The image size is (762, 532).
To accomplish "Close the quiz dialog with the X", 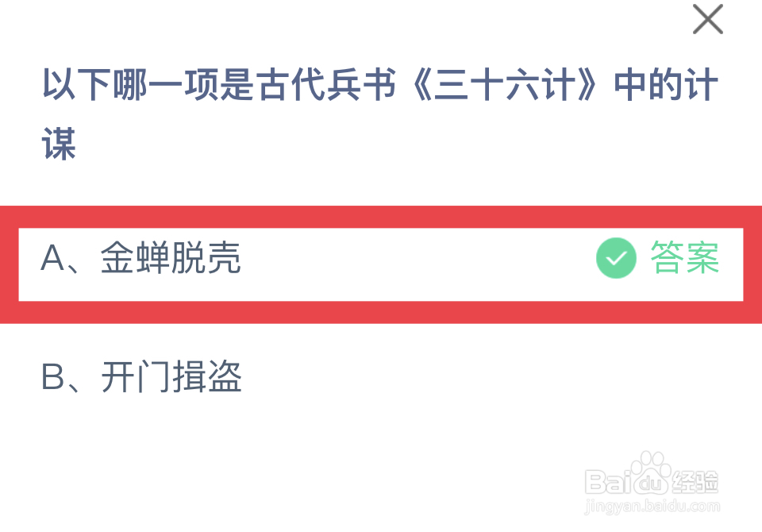I will point(707,20).
